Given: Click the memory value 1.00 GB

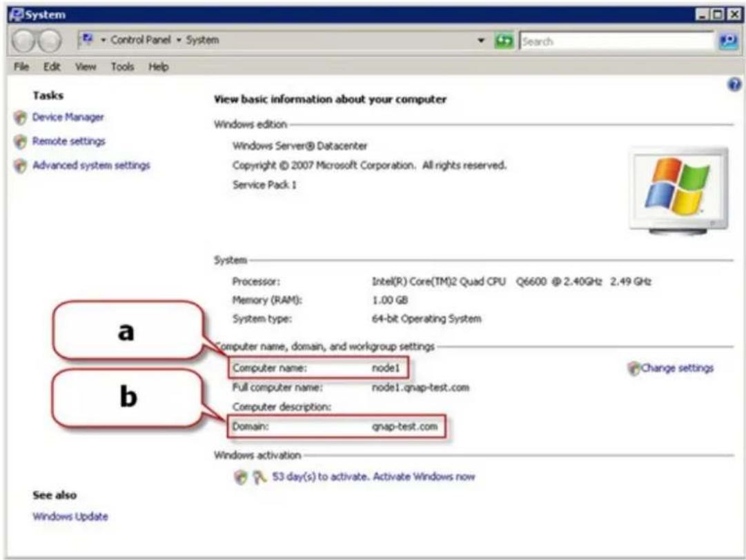Looking at the screenshot, I should point(390,300).
